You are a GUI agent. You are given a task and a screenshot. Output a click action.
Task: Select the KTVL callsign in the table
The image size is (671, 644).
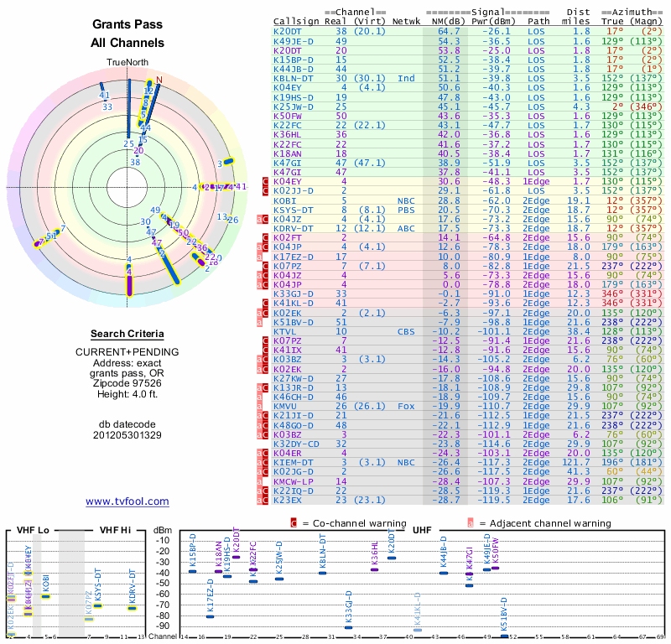pos(286,331)
